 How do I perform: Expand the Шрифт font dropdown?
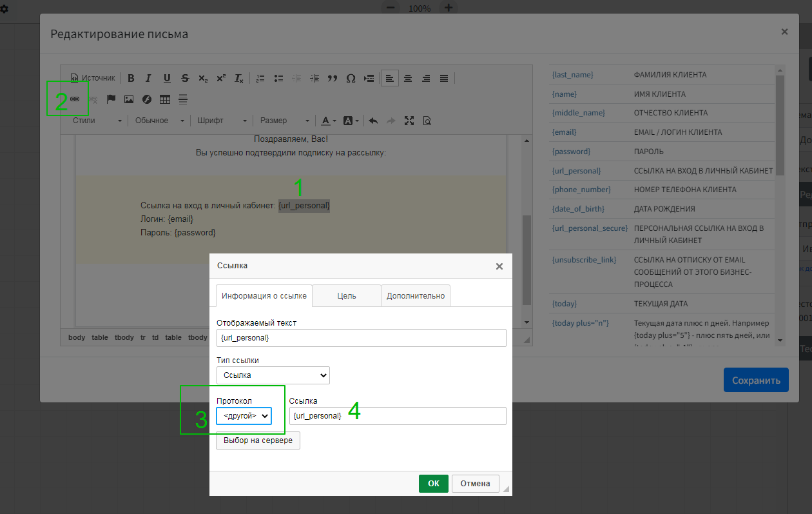pyautogui.click(x=222, y=121)
